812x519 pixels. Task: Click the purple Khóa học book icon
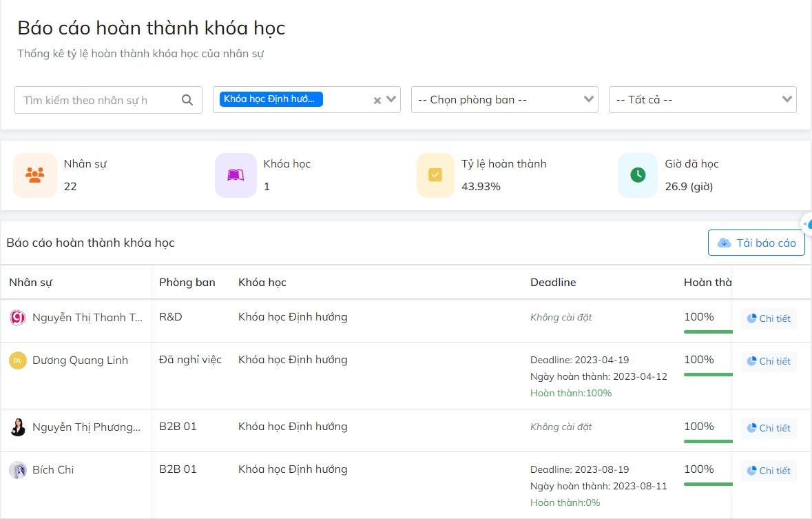(236, 174)
